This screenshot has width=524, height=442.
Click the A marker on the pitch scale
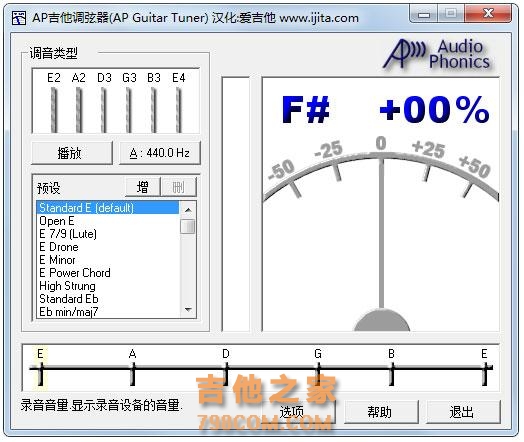(133, 367)
